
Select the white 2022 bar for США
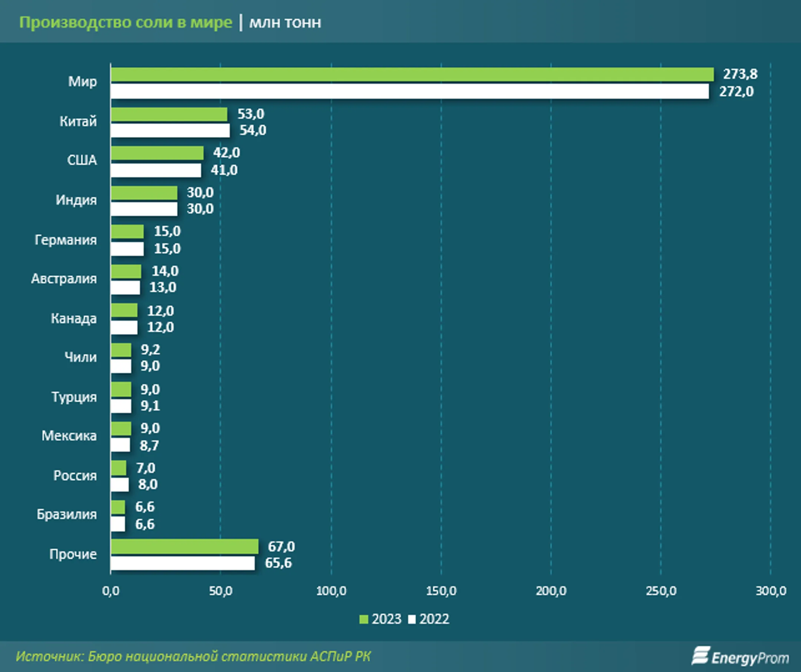[156, 171]
